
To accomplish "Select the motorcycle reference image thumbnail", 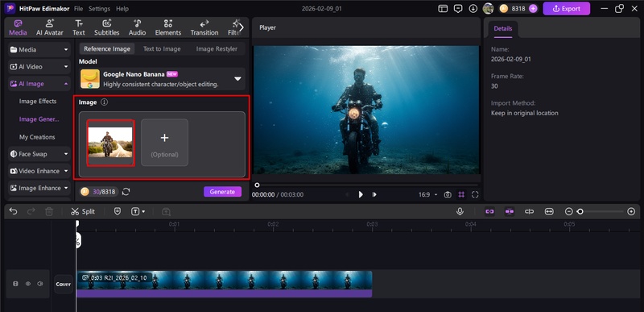I will 110,143.
